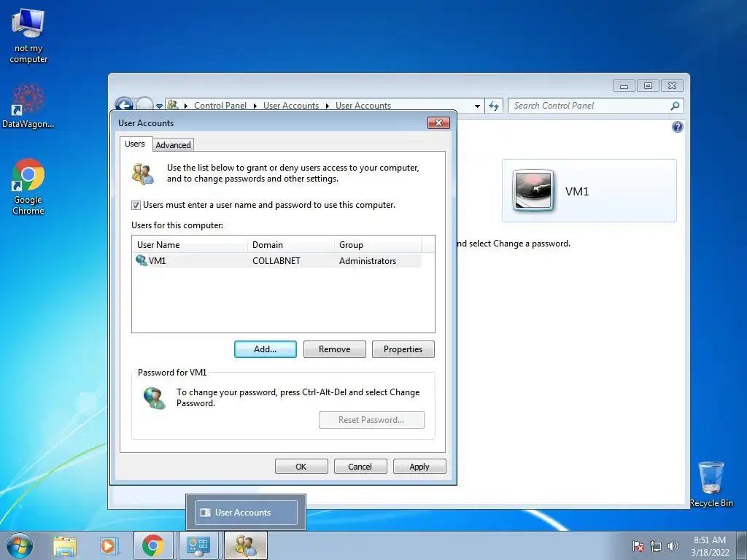Image resolution: width=747 pixels, height=560 pixels.
Task: Open the Recycle Bin on the desktop
Action: click(x=711, y=484)
